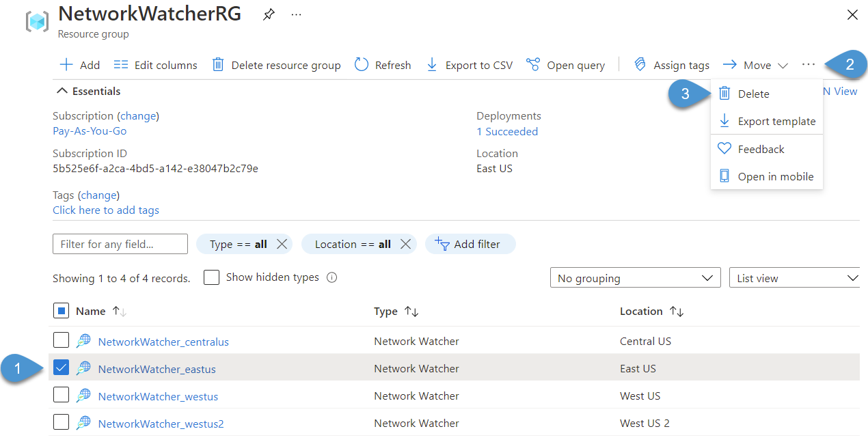The image size is (868, 442).
Task: Choose Export template from the menu
Action: 776,121
